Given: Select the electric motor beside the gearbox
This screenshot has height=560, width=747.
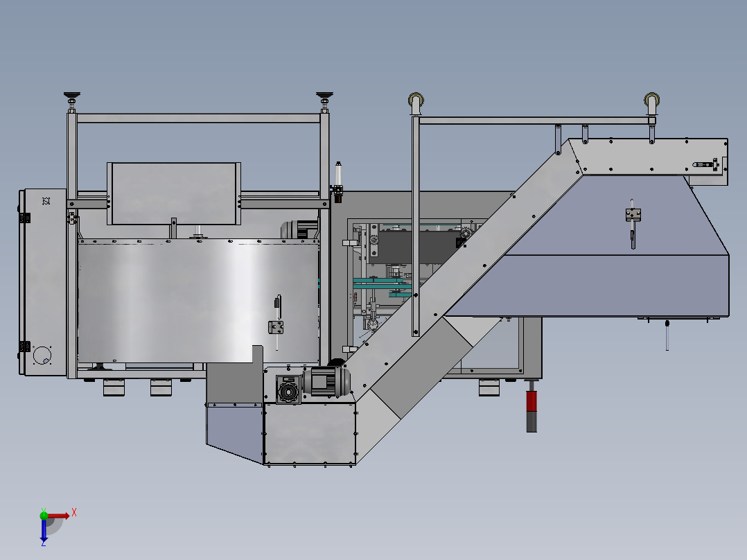Looking at the screenshot, I should (326, 382).
